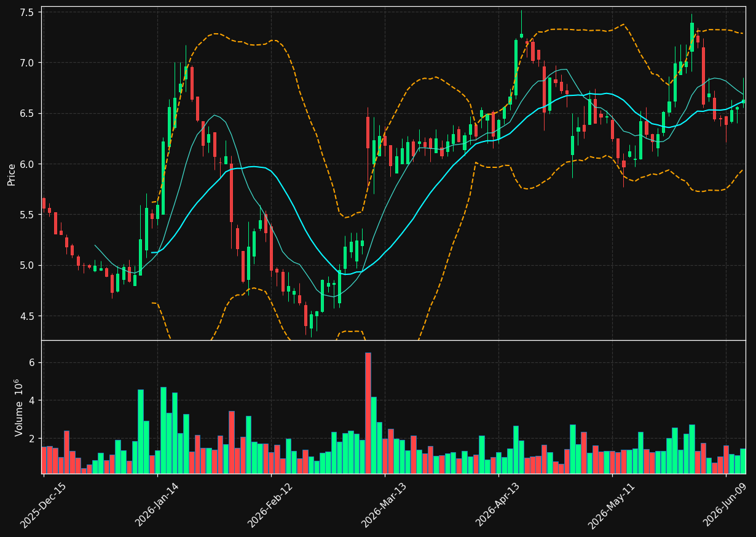Select the 2026-Jun-09 date label

tap(725, 505)
